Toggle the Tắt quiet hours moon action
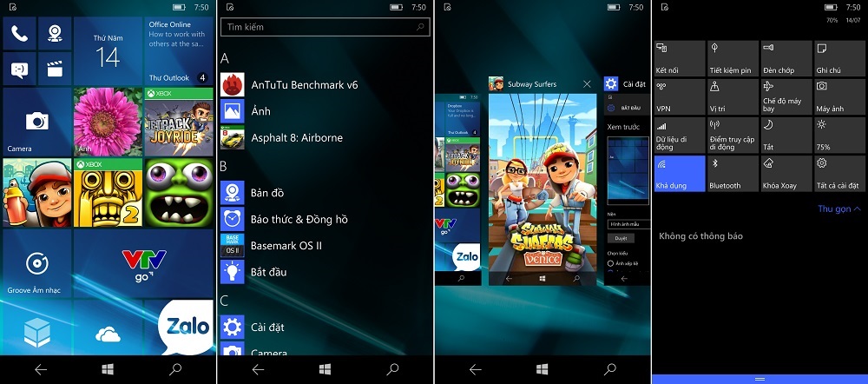This screenshot has width=868, height=384. tap(786, 136)
